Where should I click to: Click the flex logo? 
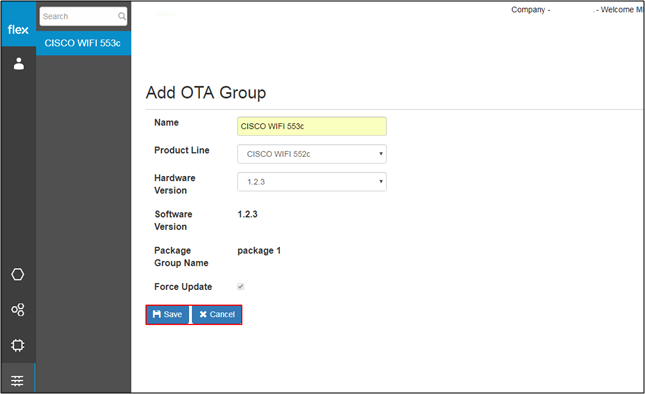tap(18, 30)
